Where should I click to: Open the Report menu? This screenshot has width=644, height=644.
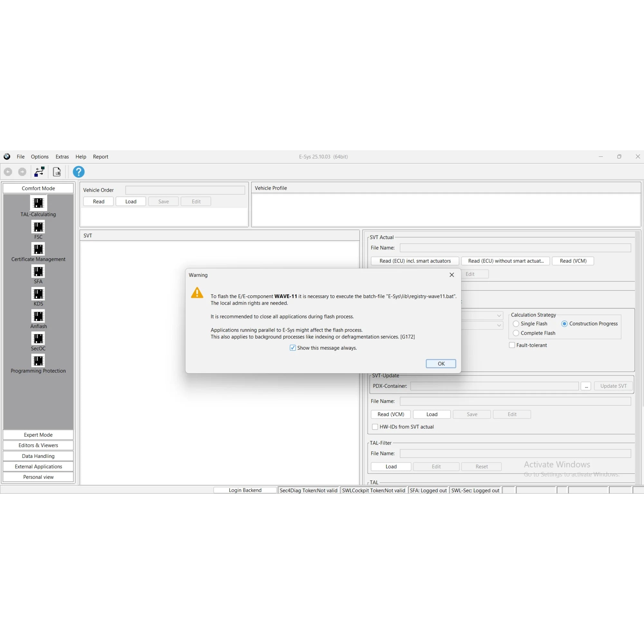point(100,157)
